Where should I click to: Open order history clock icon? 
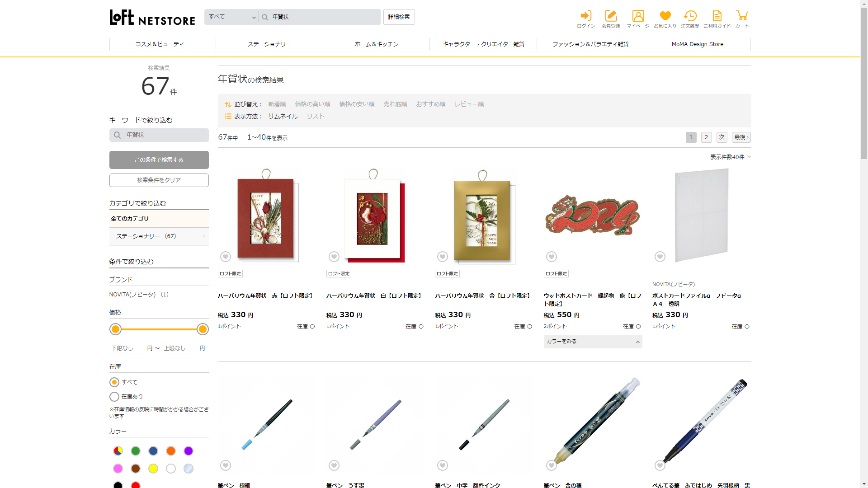(690, 16)
